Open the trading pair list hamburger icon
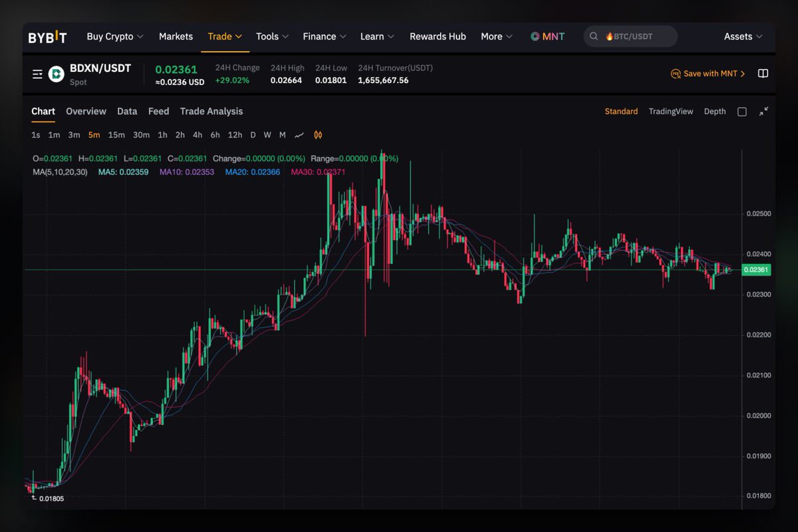 [x=37, y=74]
